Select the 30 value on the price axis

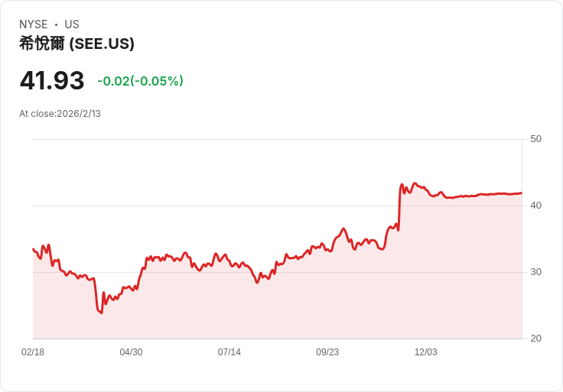pos(535,272)
